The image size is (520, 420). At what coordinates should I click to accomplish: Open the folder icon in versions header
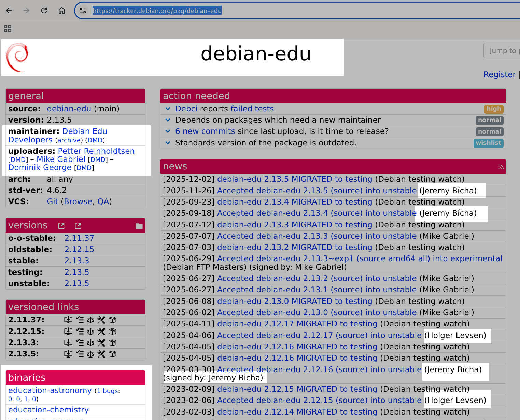(x=139, y=225)
